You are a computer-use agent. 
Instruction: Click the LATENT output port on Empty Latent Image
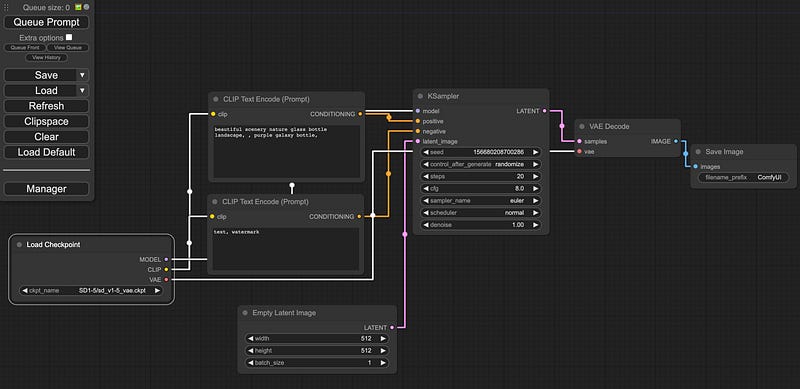[x=392, y=327]
